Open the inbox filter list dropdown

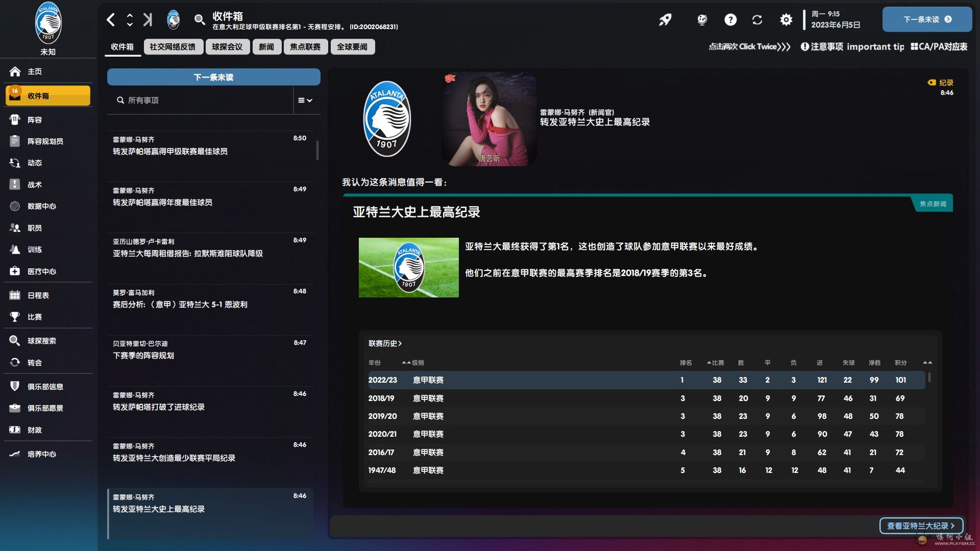click(305, 101)
